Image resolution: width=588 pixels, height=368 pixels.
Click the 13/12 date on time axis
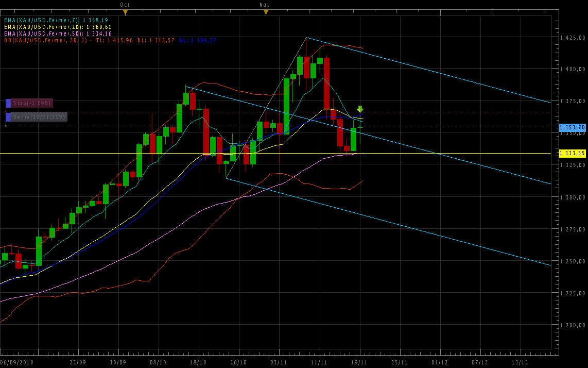click(520, 362)
